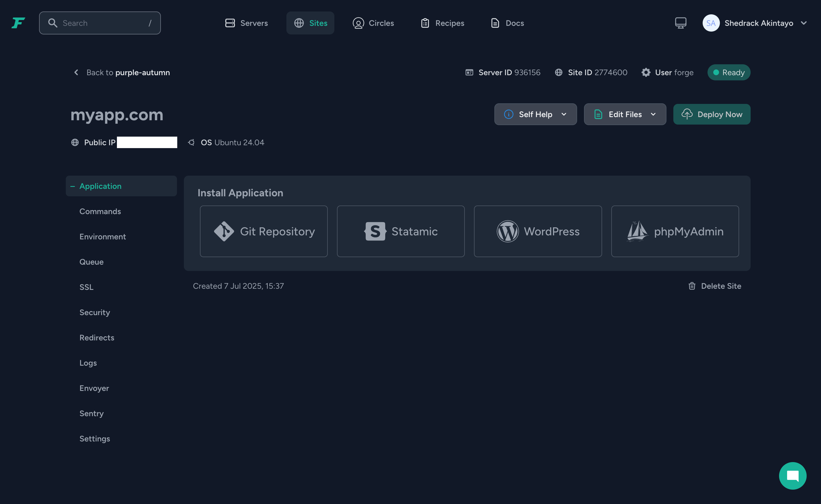This screenshot has width=821, height=504.
Task: Select the Git Repository install option
Action: [x=263, y=231]
